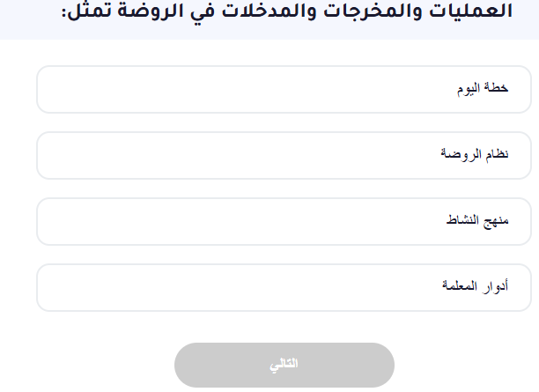Image resolution: width=539 pixels, height=392 pixels.
Task: Click the خطة اليوم label text
Action: [x=484, y=90]
